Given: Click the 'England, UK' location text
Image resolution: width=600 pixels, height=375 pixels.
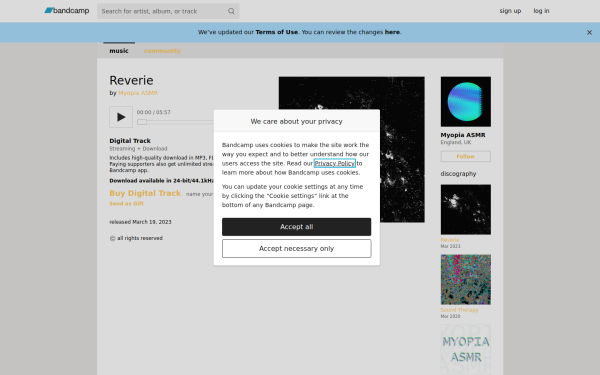Looking at the screenshot, I should 456,142.
